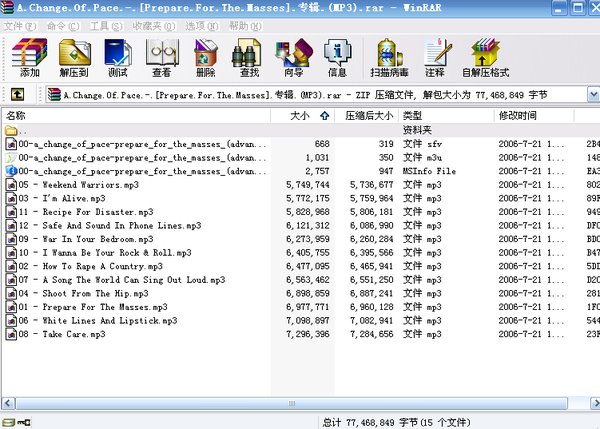Click the parent folder '..' icon
The height and width of the screenshot is (429, 600).
[x=11, y=130]
